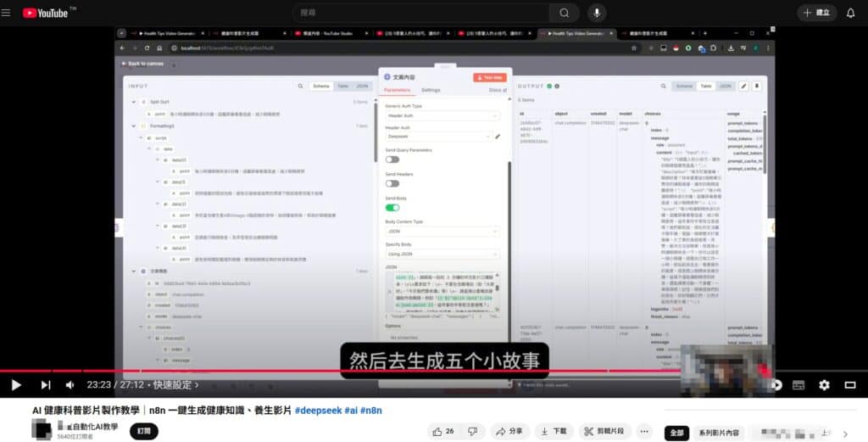Like the video
Screen dimensions: 868x442
[x=443, y=431]
